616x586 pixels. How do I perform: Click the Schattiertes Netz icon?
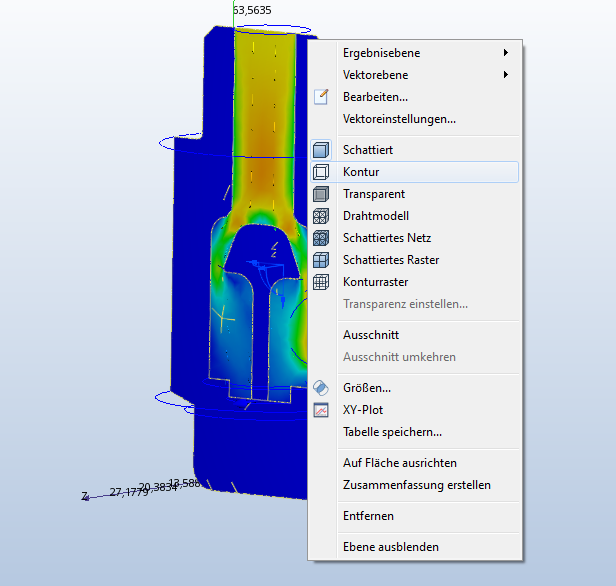[321, 238]
